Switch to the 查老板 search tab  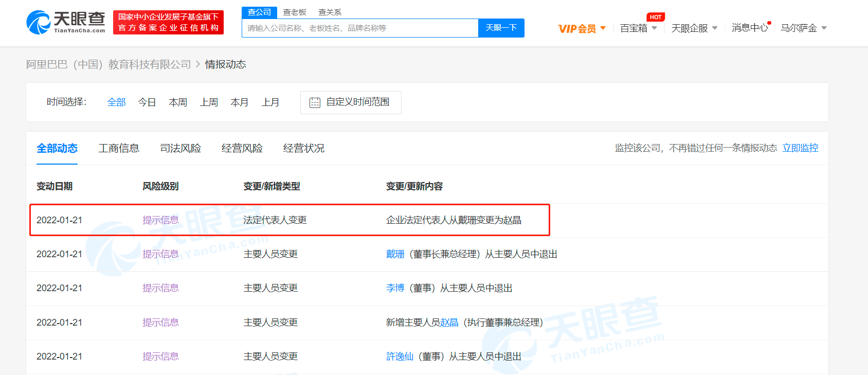click(x=295, y=12)
